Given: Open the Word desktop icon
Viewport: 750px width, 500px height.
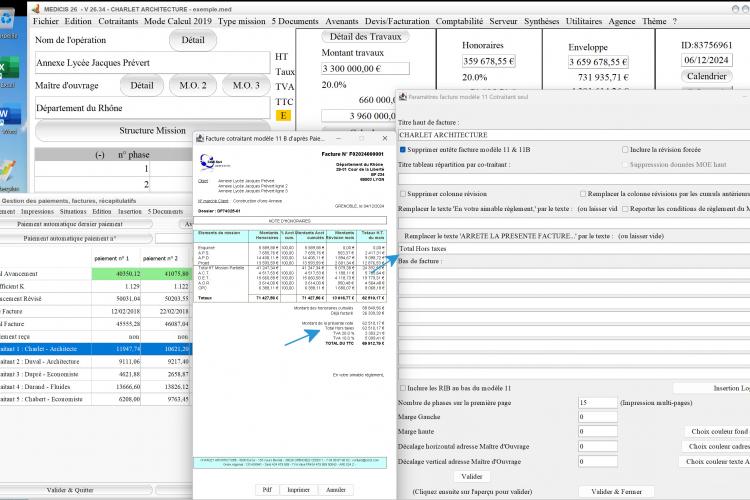Looking at the screenshot, I should pos(9,117).
